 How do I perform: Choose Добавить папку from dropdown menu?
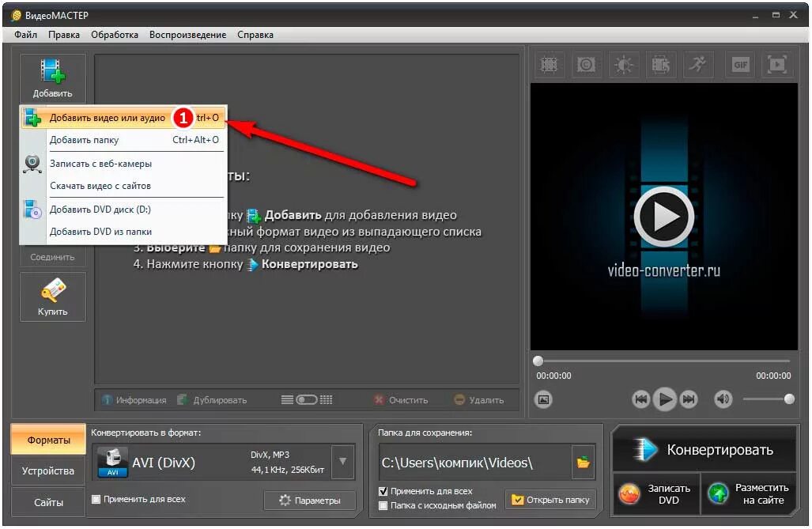point(123,140)
